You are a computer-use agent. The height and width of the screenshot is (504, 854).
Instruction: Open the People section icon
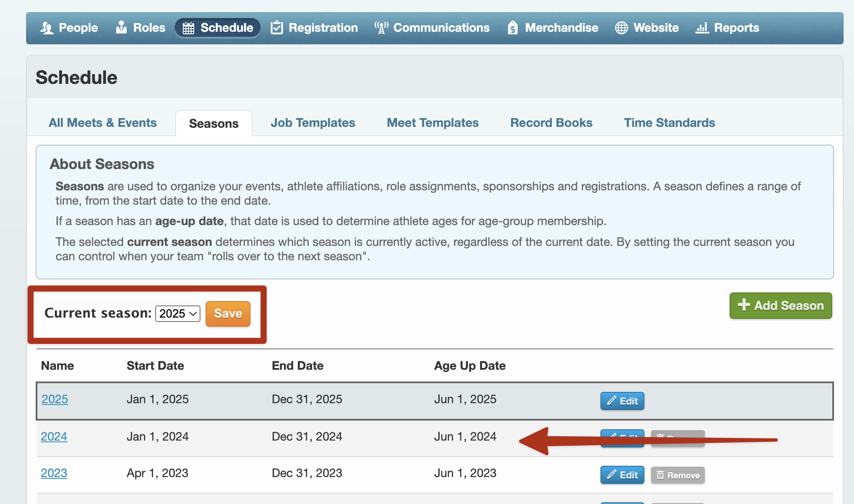point(47,28)
